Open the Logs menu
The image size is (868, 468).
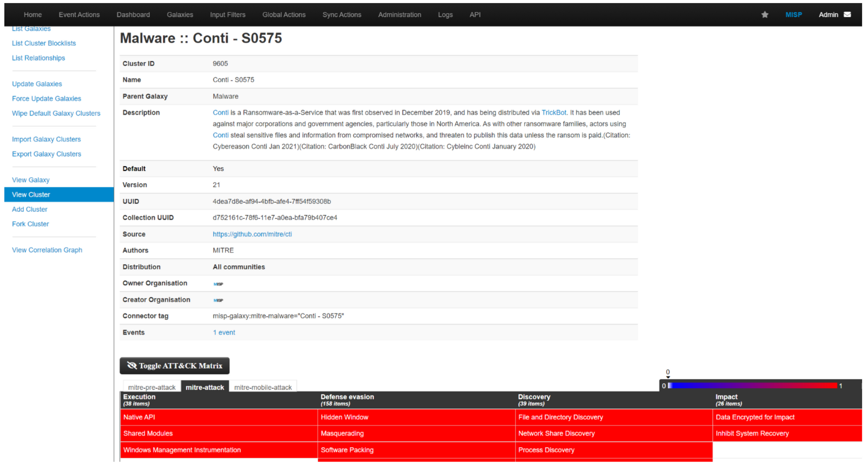coord(445,15)
